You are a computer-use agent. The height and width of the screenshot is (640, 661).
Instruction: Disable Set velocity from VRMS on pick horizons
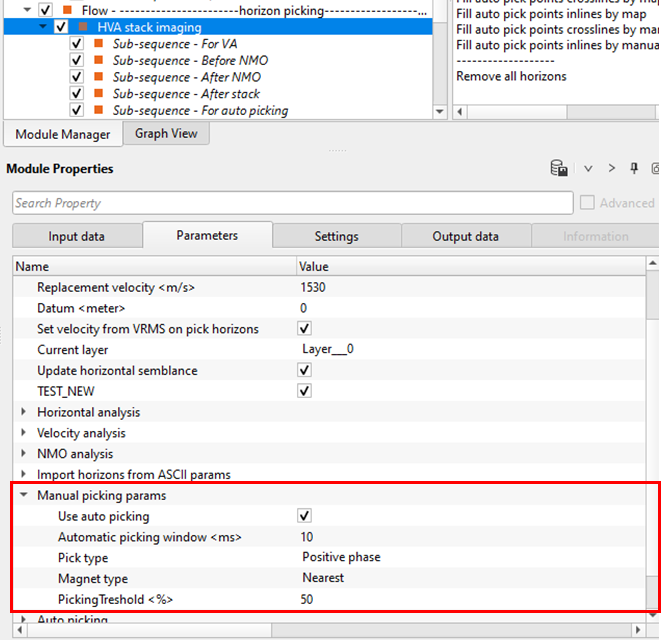[x=305, y=328]
